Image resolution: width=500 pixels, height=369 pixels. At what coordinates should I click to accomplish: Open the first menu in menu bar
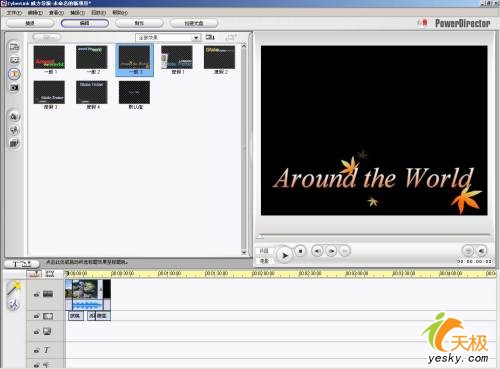[x=14, y=13]
